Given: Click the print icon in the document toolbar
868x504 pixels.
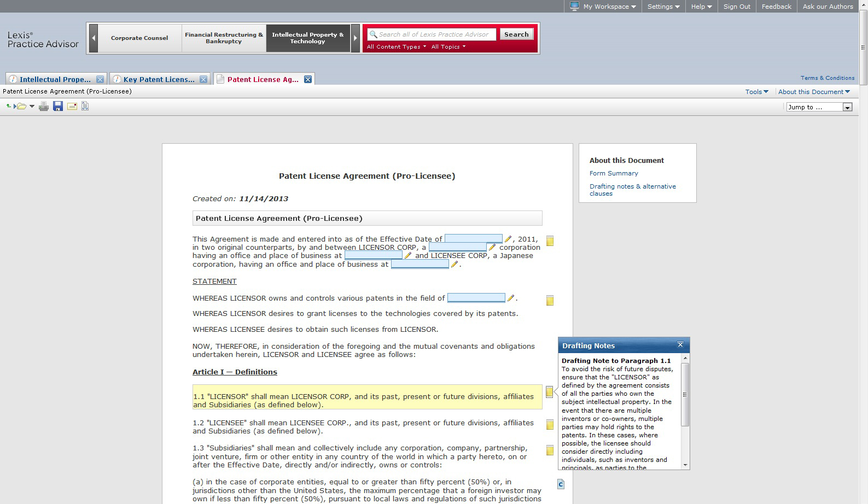Looking at the screenshot, I should (x=44, y=107).
